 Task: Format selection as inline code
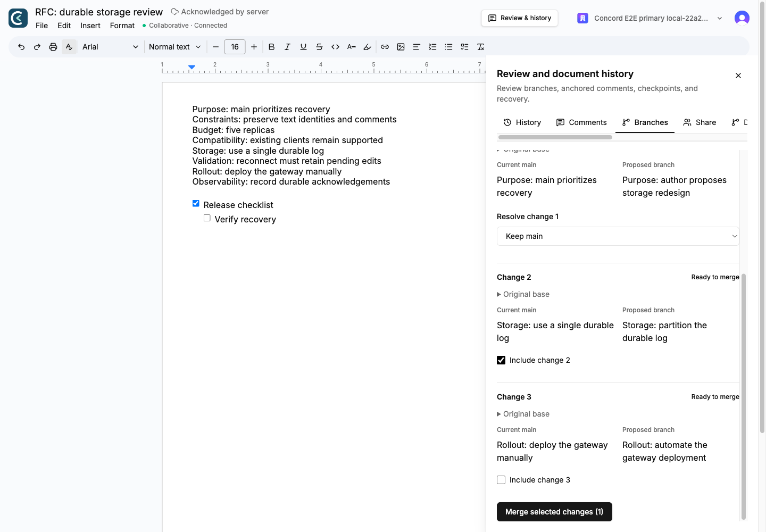tap(335, 47)
